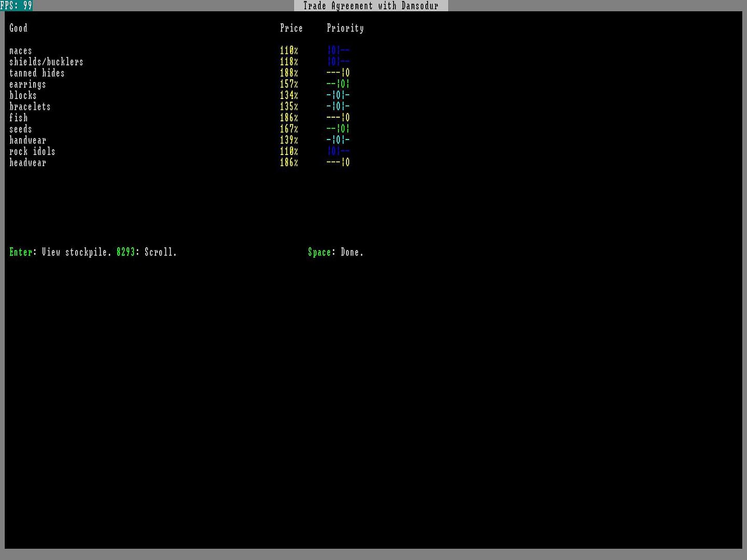The height and width of the screenshot is (560, 747).
Task: Adjust the priority slider for earrings
Action: pyautogui.click(x=338, y=84)
